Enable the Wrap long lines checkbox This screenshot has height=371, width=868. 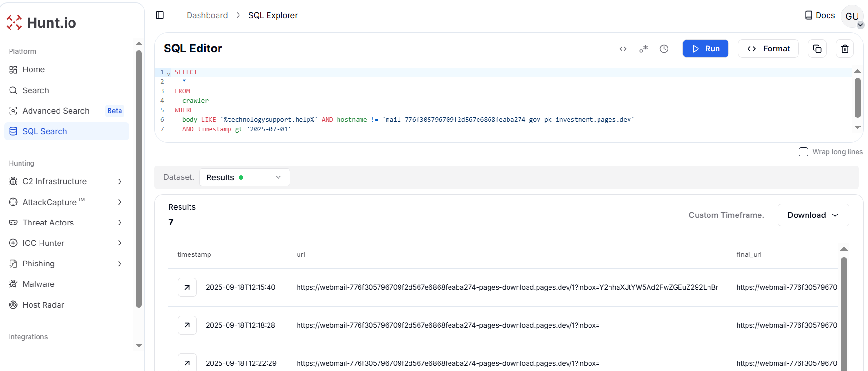[803, 152]
